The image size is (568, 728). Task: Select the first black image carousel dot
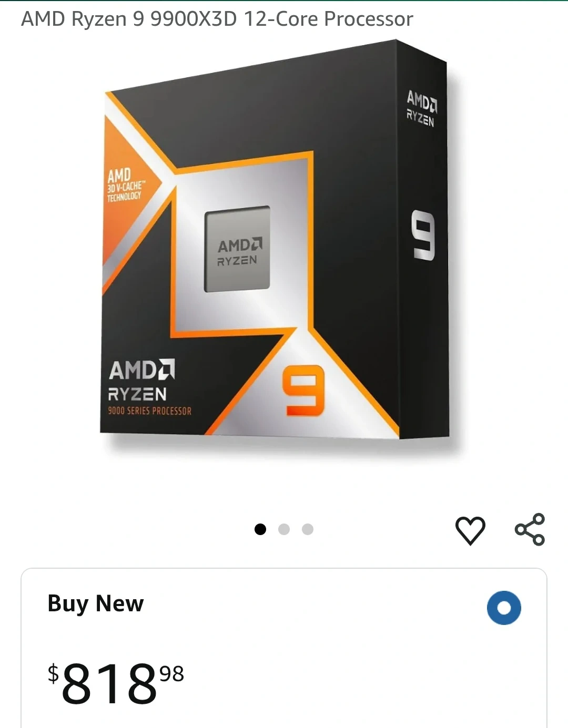click(x=260, y=529)
